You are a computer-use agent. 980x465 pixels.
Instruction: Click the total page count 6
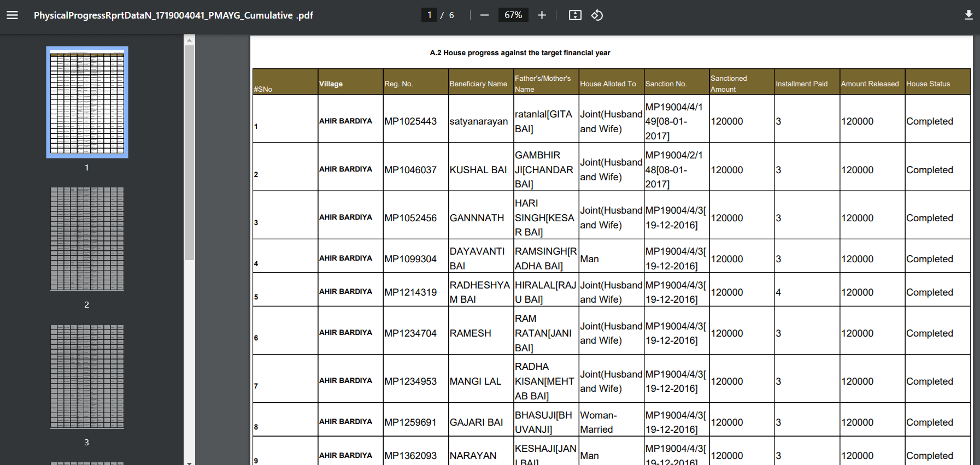(x=451, y=15)
